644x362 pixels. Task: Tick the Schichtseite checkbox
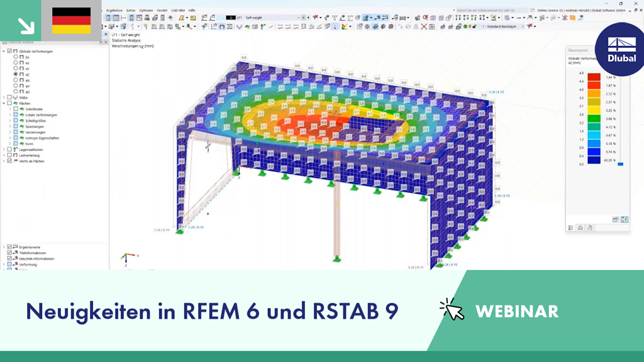16,109
